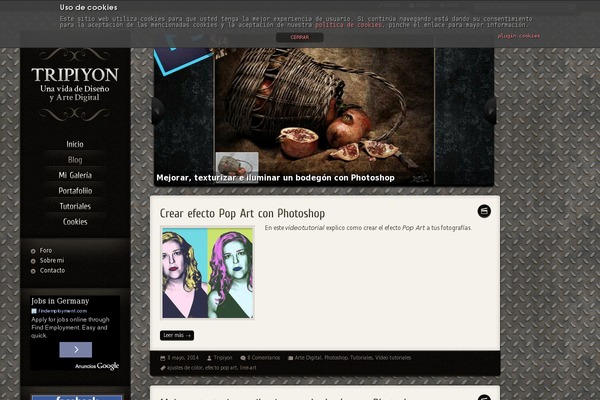Open the efecto pop art tag
This screenshot has width=600, height=400.
pyautogui.click(x=221, y=368)
